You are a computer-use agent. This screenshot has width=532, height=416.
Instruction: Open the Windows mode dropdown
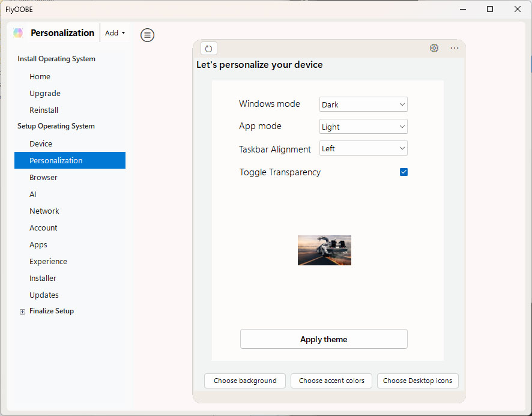[x=363, y=104]
